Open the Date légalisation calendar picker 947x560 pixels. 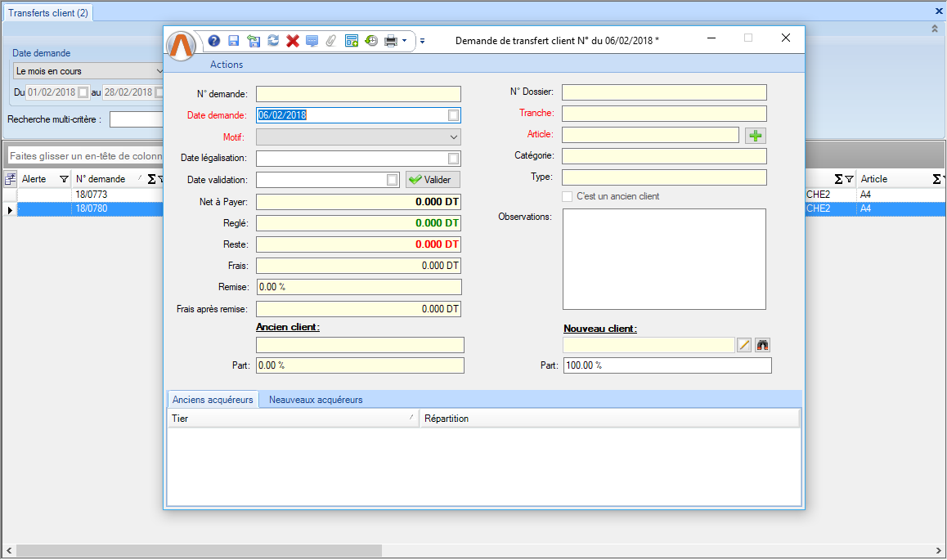tap(453, 159)
